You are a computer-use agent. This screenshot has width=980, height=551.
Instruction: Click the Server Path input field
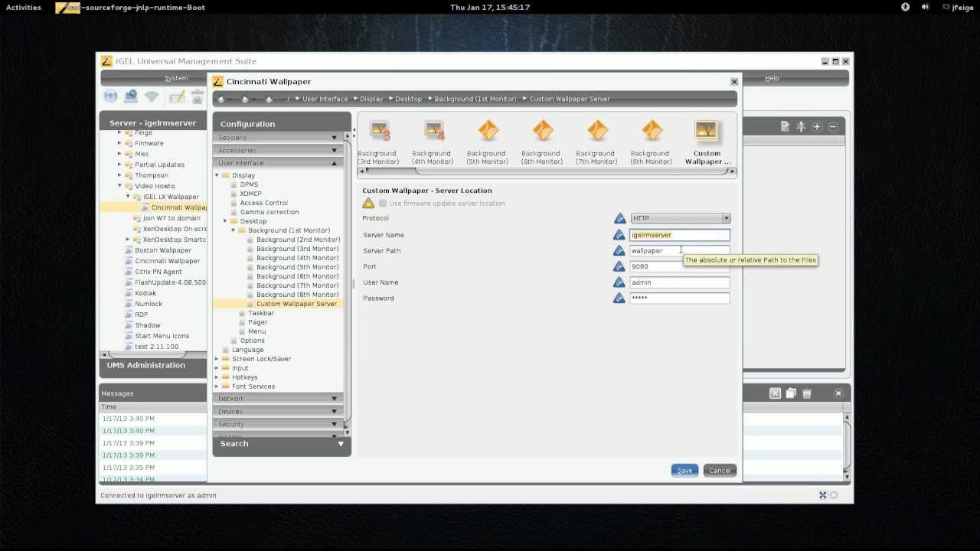680,251
